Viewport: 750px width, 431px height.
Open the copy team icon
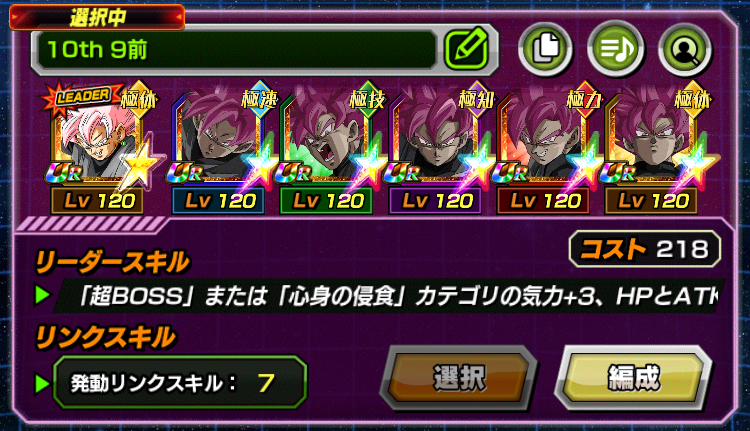[545, 49]
